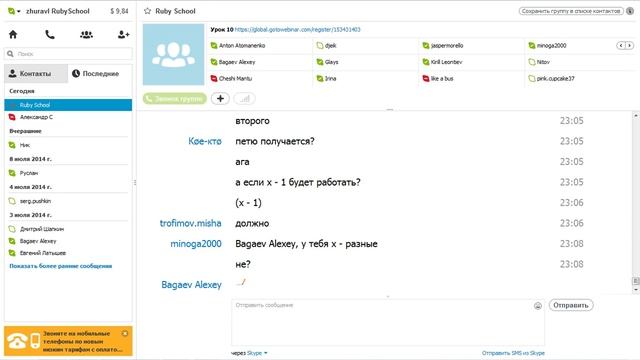This screenshot has width=640, height=360.
Task: Click the create group icon
Action: (x=86, y=35)
